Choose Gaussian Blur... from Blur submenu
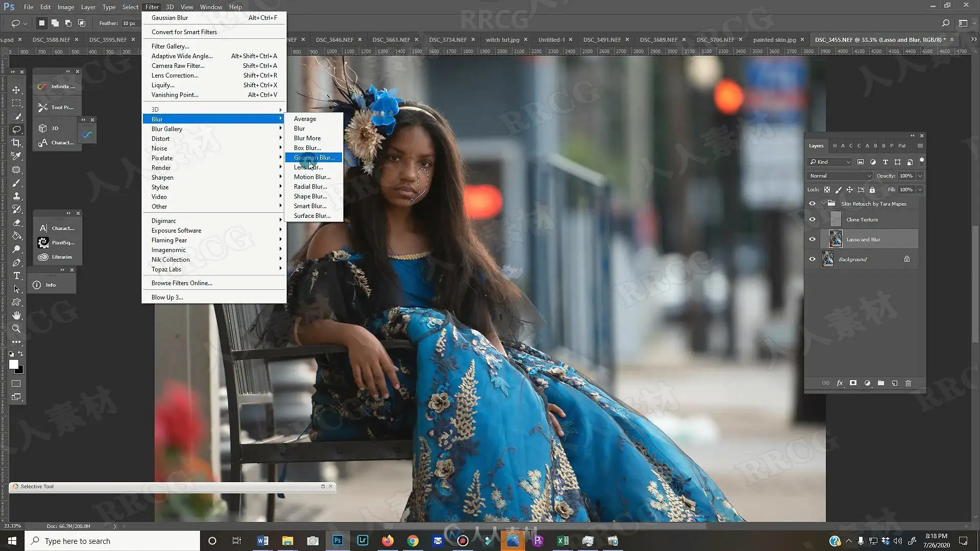 pos(314,158)
